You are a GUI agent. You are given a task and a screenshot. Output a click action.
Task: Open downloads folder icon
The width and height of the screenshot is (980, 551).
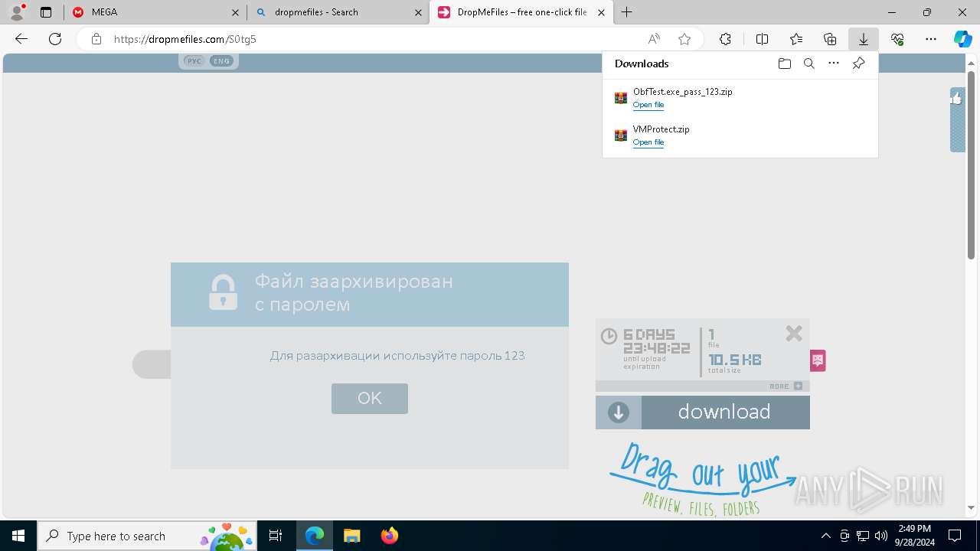[784, 64]
